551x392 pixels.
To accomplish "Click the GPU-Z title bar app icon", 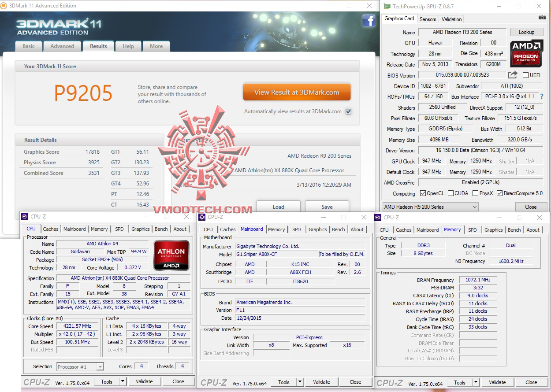I will 387,6.
